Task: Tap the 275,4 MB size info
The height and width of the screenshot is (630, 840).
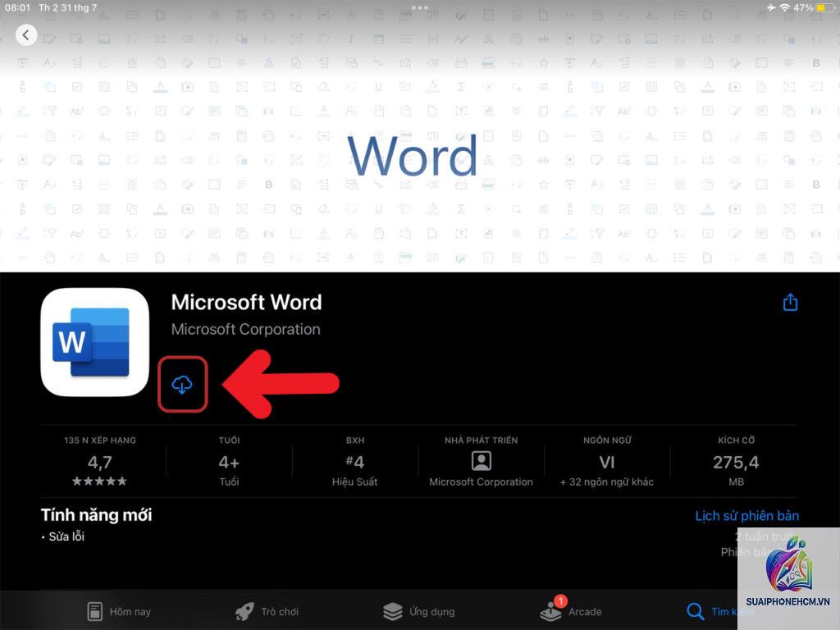Action: pos(736,461)
